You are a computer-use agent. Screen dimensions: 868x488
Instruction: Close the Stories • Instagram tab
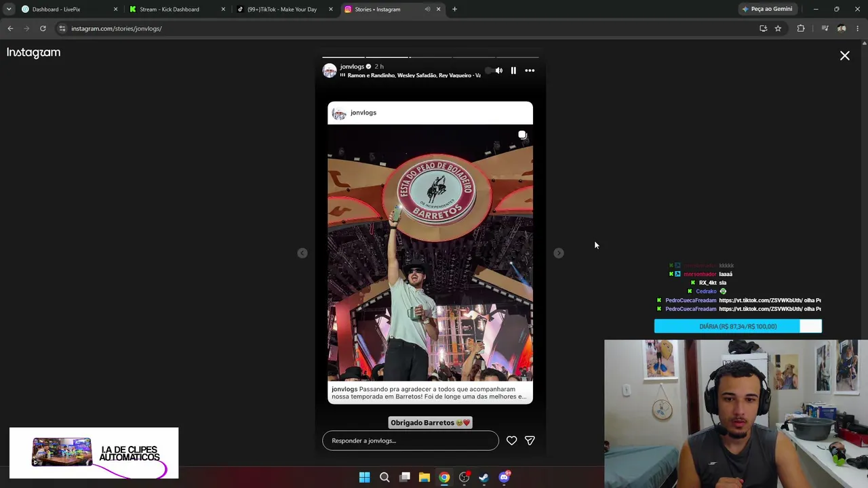coord(438,9)
